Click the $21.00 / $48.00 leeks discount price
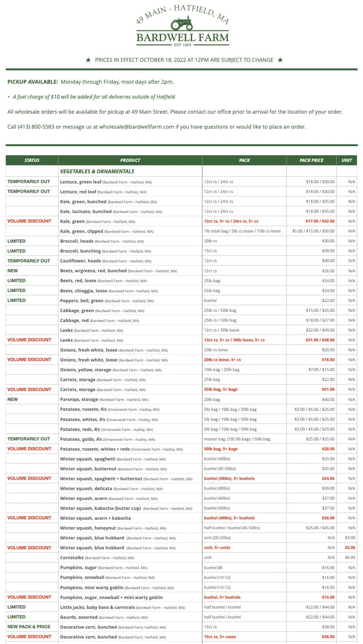Viewport: 363px width, 644px height. [x=320, y=340]
